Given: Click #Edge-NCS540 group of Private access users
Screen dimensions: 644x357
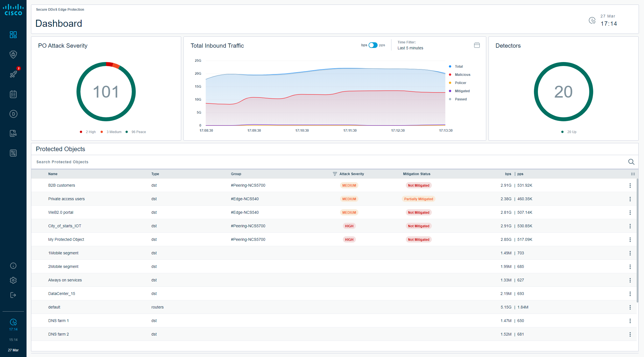Looking at the screenshot, I should click(245, 199).
